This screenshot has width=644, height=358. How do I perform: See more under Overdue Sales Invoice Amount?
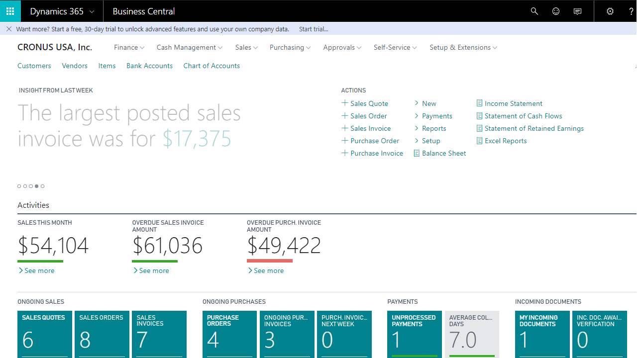[x=151, y=270]
